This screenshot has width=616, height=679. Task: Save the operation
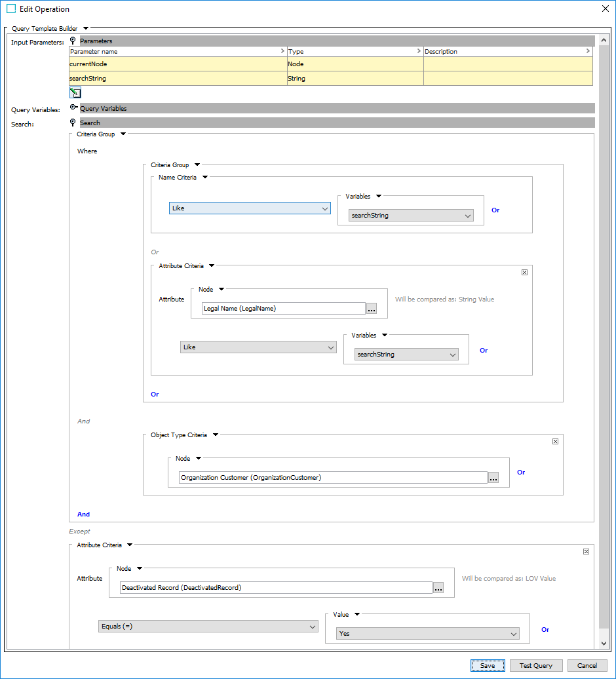[x=488, y=666]
